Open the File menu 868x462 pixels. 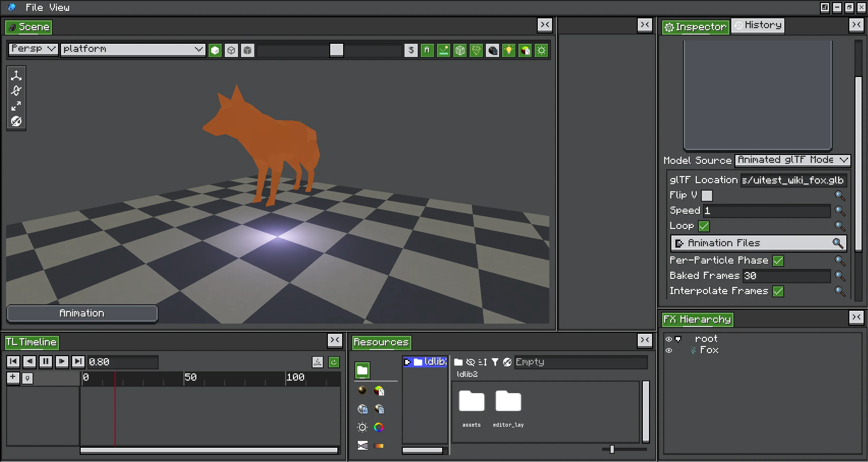click(34, 7)
